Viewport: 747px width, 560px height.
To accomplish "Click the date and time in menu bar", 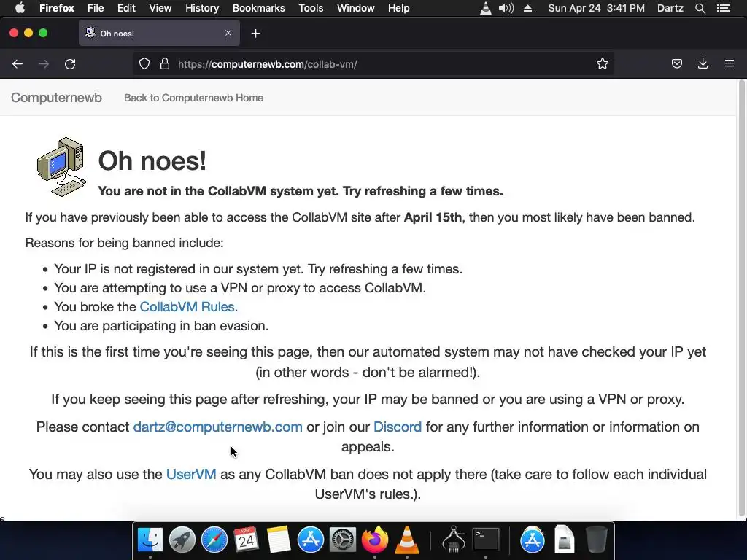I will 597,8.
